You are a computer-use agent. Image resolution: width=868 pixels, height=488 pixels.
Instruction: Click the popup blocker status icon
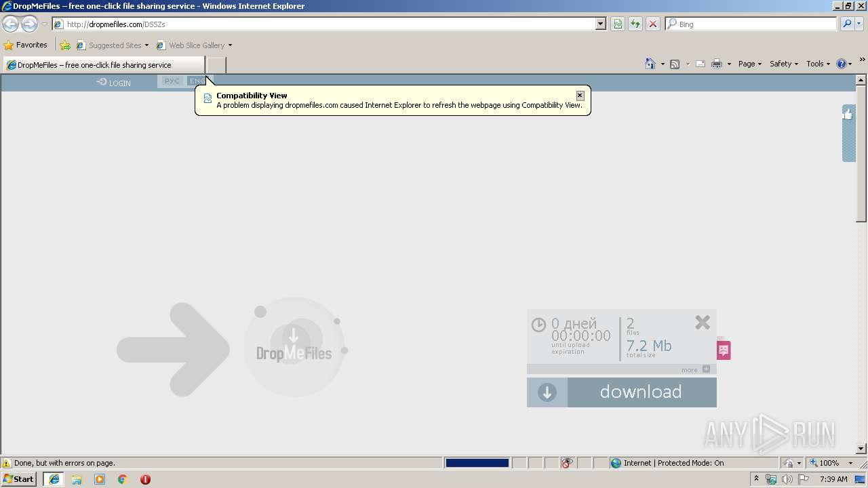tap(568, 463)
